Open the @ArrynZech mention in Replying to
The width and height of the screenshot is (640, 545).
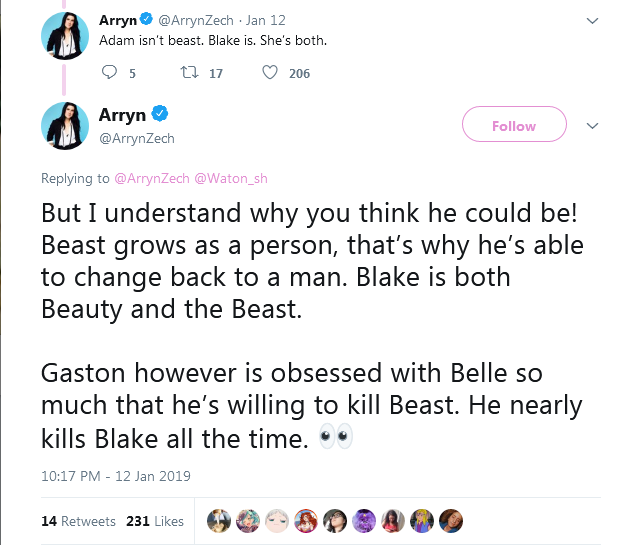click(152, 178)
